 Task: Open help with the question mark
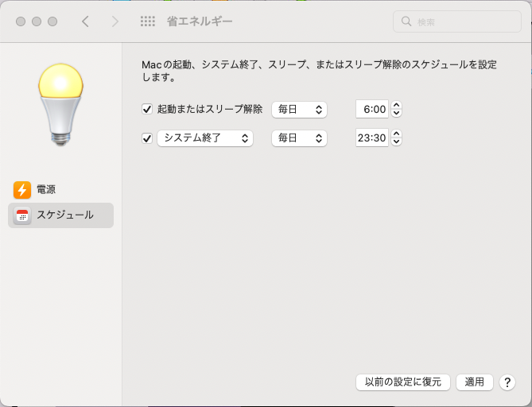(x=507, y=382)
